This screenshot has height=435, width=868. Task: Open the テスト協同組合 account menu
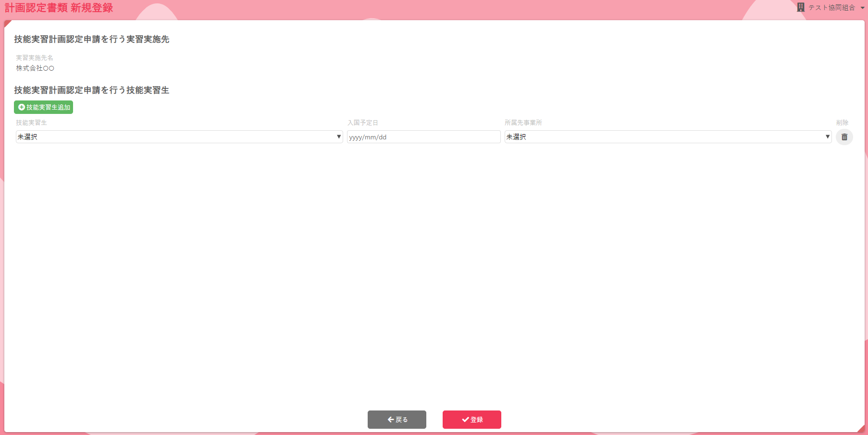coord(831,8)
